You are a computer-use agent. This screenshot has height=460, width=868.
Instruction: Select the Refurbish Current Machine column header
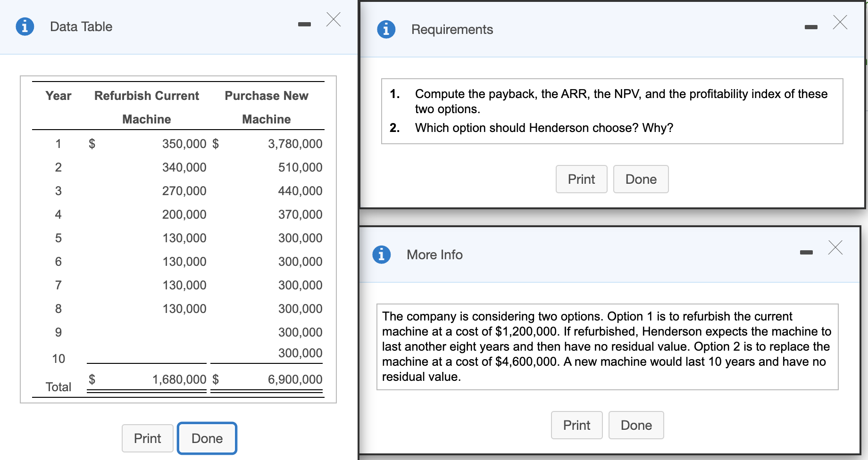[146, 107]
